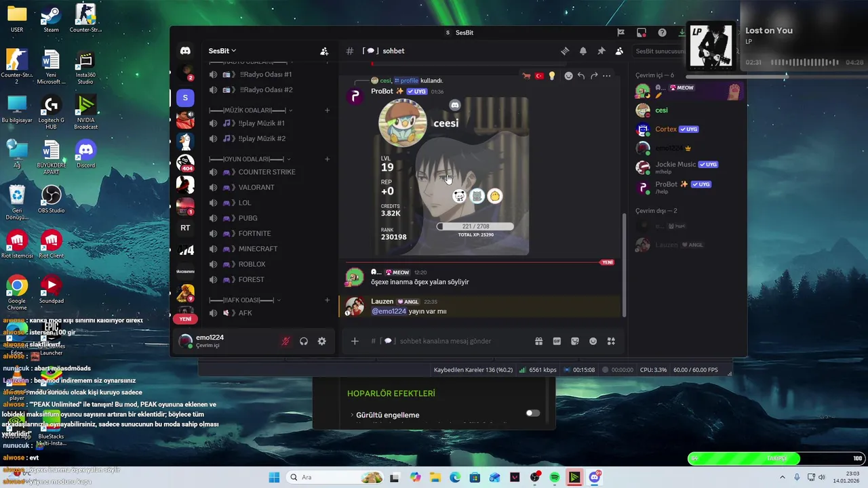Join the FOREST voice channel
The image size is (868, 488).
click(x=268, y=279)
